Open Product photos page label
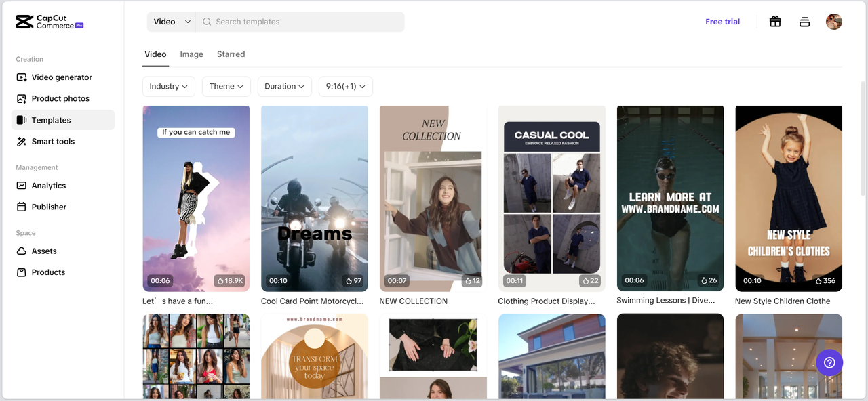The width and height of the screenshot is (868, 401). [x=60, y=98]
